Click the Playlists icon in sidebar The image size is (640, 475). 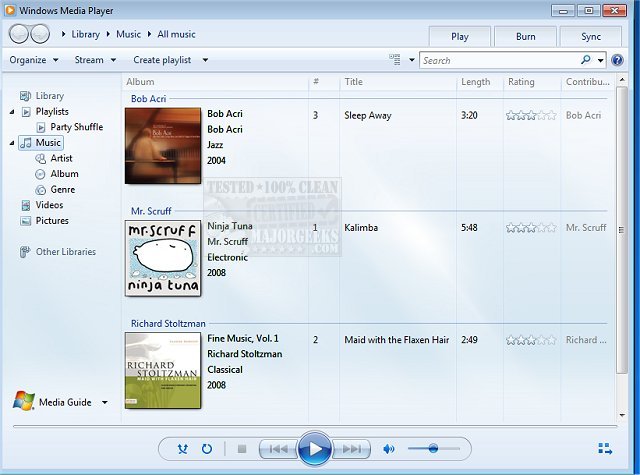[x=26, y=112]
